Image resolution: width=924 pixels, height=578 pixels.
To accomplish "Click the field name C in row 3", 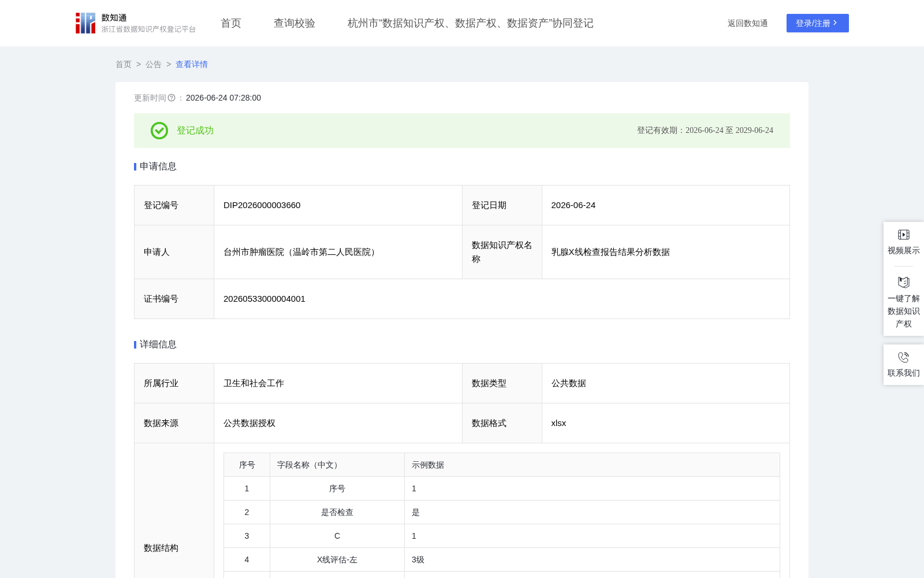I will pyautogui.click(x=337, y=536).
